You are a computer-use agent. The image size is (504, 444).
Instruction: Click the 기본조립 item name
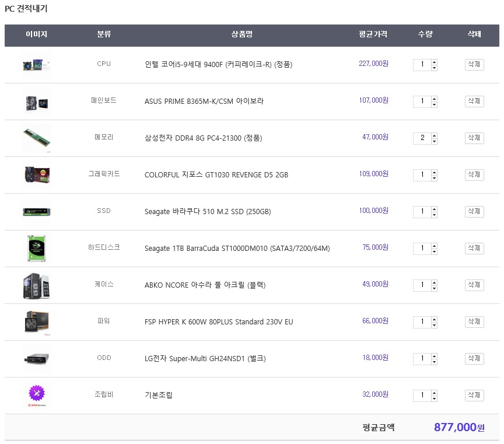[x=159, y=395]
